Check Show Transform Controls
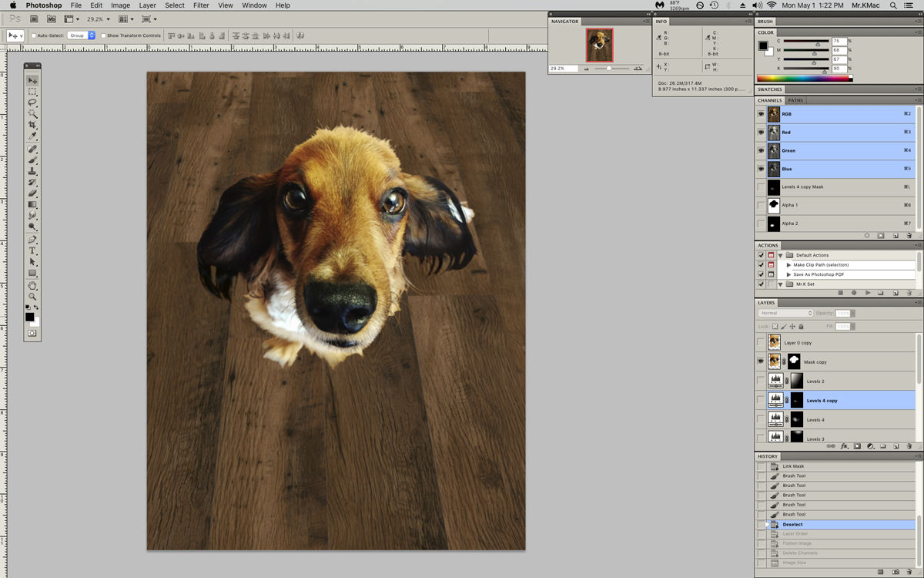924x578 pixels. pyautogui.click(x=104, y=35)
